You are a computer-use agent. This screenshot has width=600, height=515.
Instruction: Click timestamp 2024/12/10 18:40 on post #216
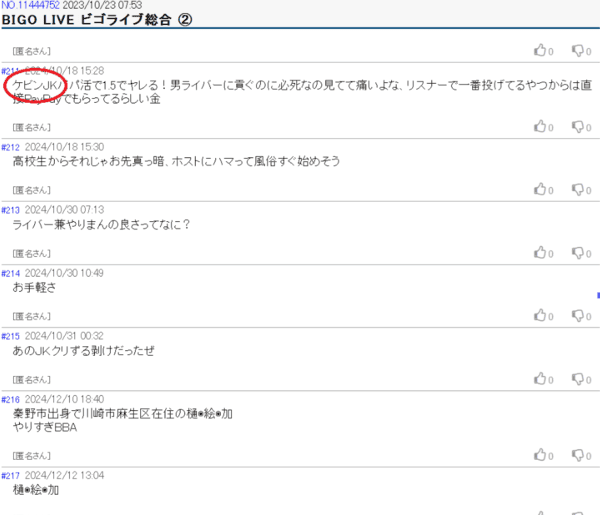pyautogui.click(x=64, y=399)
